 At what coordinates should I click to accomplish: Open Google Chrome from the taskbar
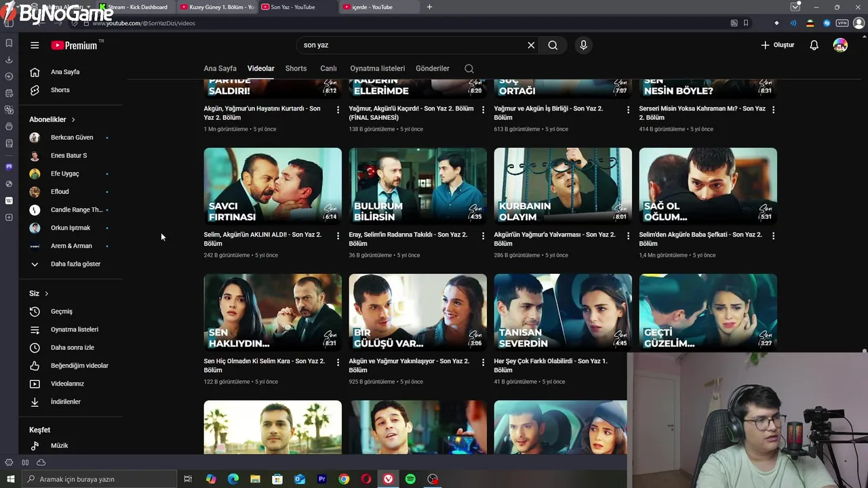click(x=344, y=479)
